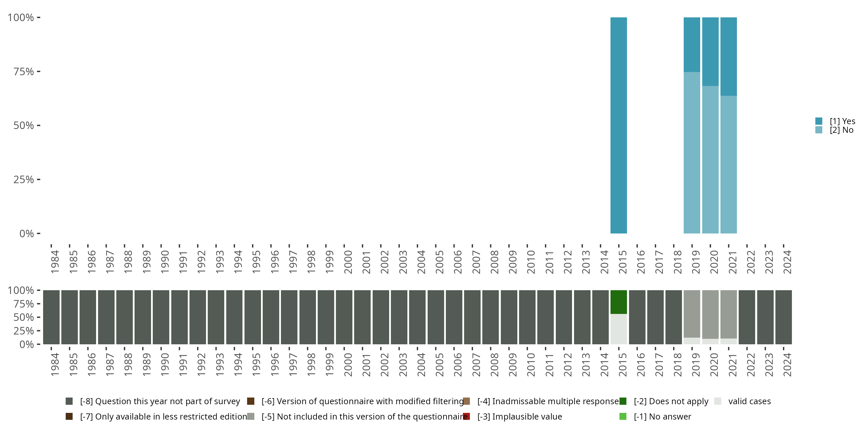Click the 1984 bar in lower chart
This screenshot has height=434, width=868.
click(51, 317)
